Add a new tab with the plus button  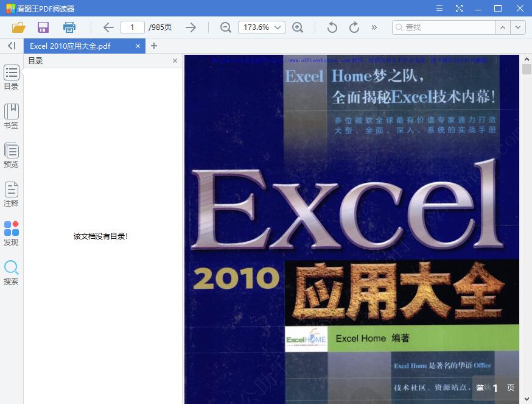tap(154, 46)
